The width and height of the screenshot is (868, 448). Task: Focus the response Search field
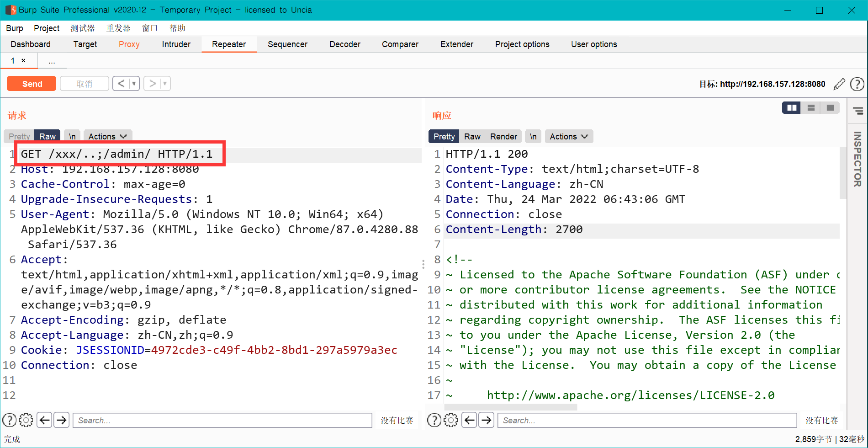pyautogui.click(x=647, y=420)
